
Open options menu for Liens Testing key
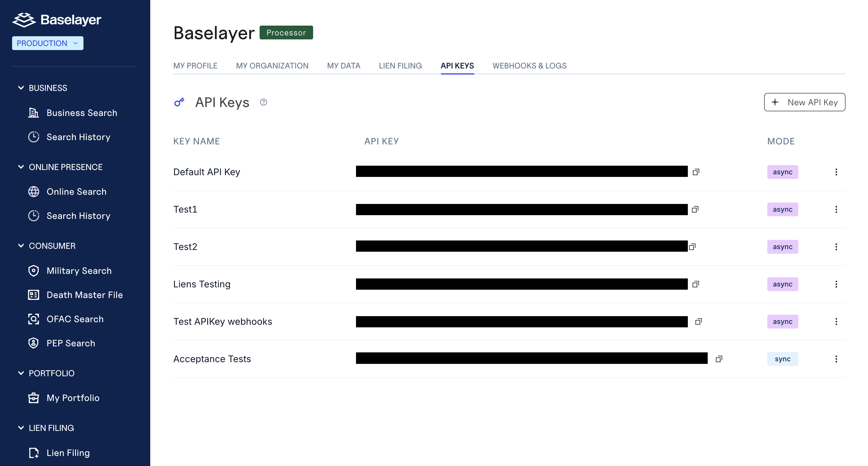(836, 284)
